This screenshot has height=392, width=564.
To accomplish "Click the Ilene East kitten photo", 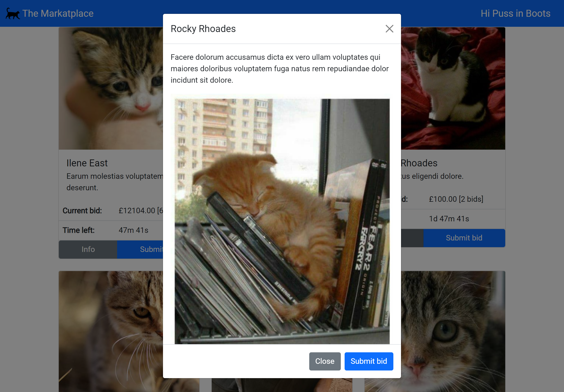I will click(110, 88).
